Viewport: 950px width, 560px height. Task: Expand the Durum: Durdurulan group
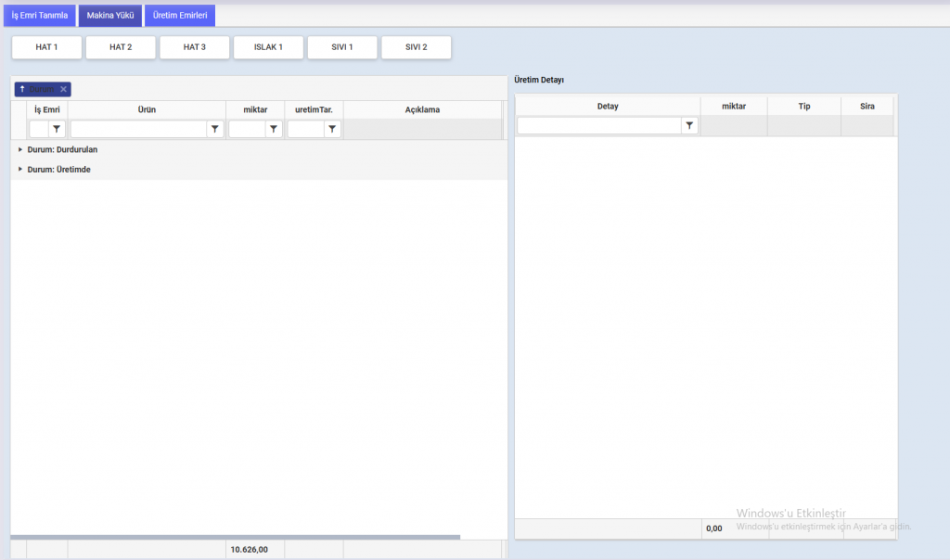[20, 149]
